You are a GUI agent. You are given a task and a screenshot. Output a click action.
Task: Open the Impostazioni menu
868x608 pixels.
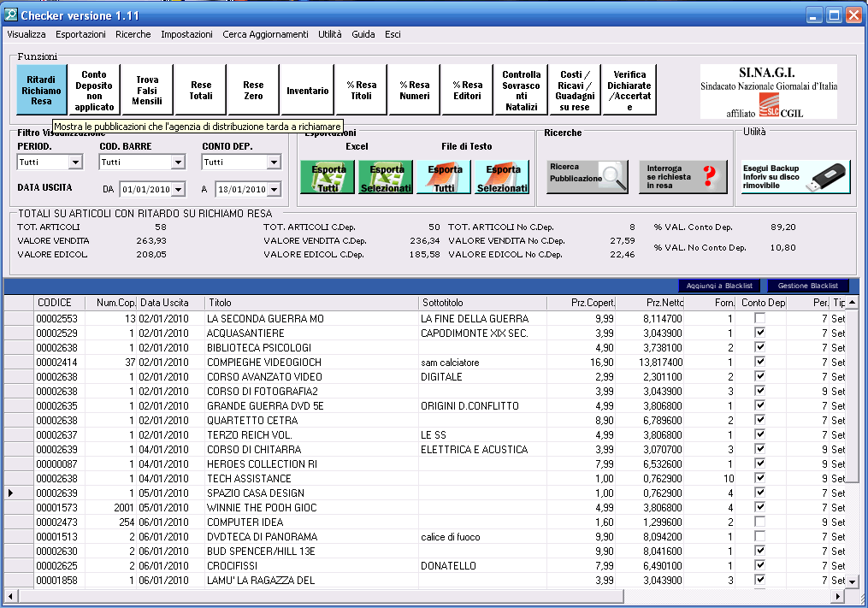186,34
